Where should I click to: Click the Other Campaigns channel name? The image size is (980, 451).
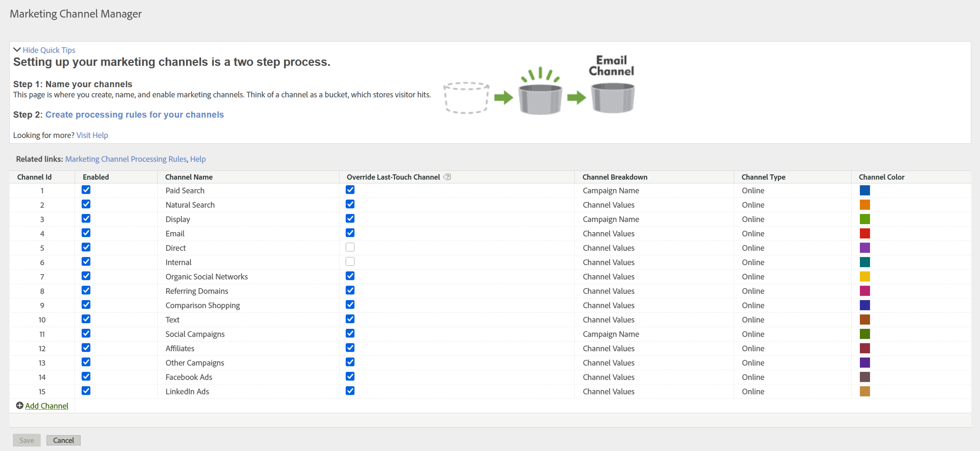(195, 363)
